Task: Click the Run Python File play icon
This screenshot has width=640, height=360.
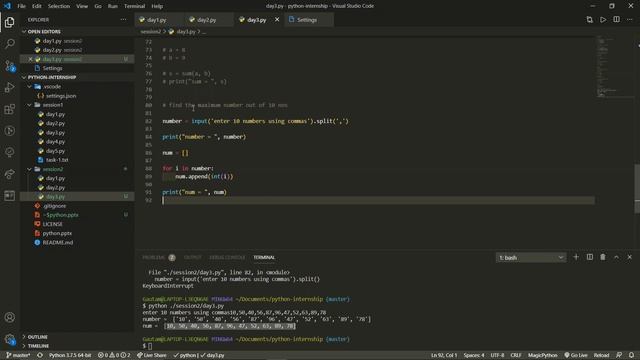Action: tap(603, 20)
